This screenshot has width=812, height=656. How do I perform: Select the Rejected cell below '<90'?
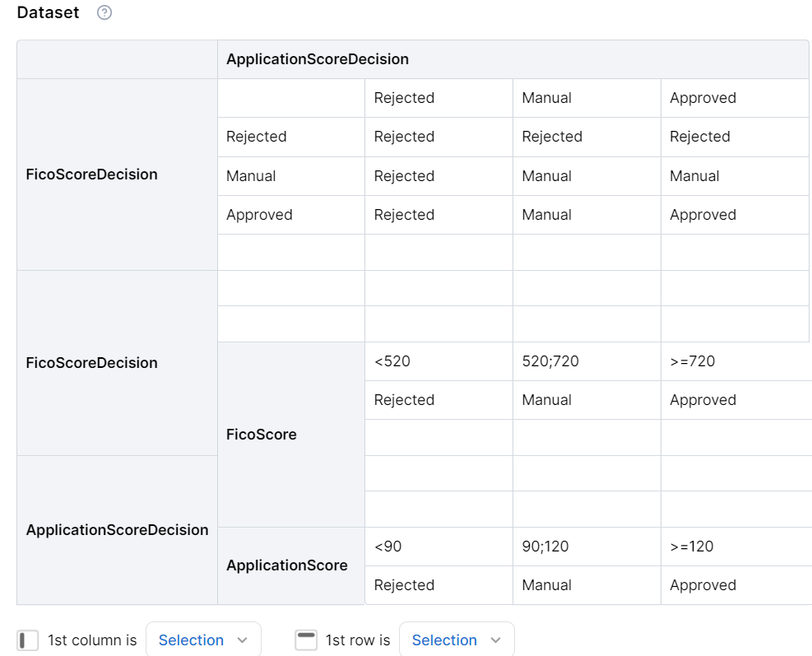coord(438,585)
